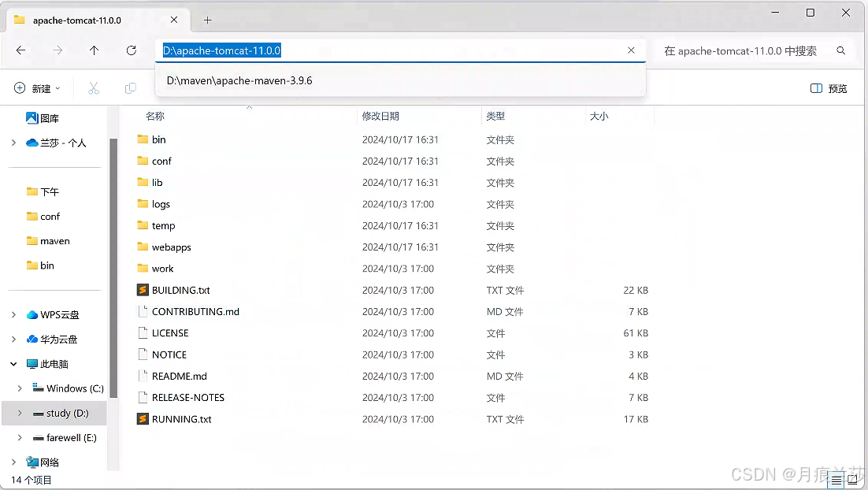The image size is (868, 490).
Task: Close the apache-tomcat-11.0.0 tab
Action: click(174, 20)
